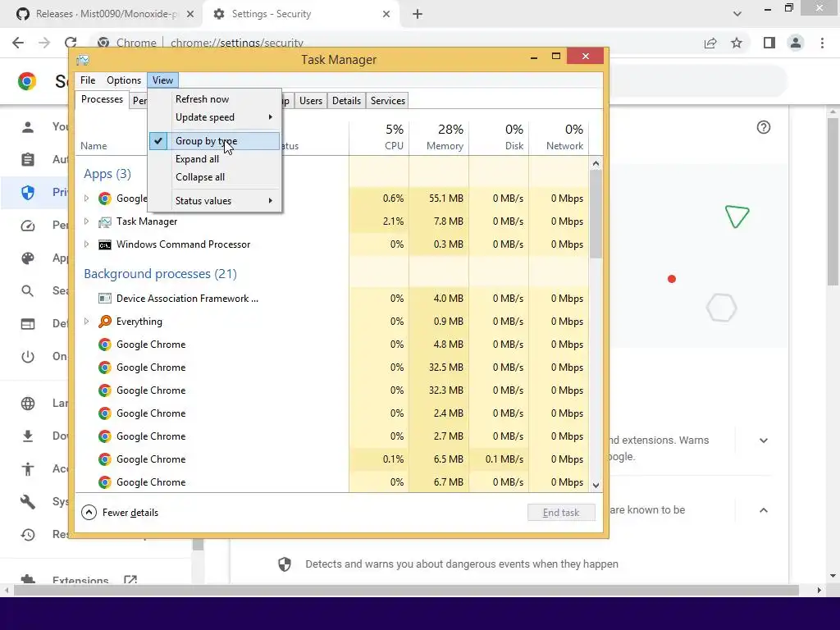Expand the Chrome settings row with down chevron
The image size is (840, 630).
point(764,441)
